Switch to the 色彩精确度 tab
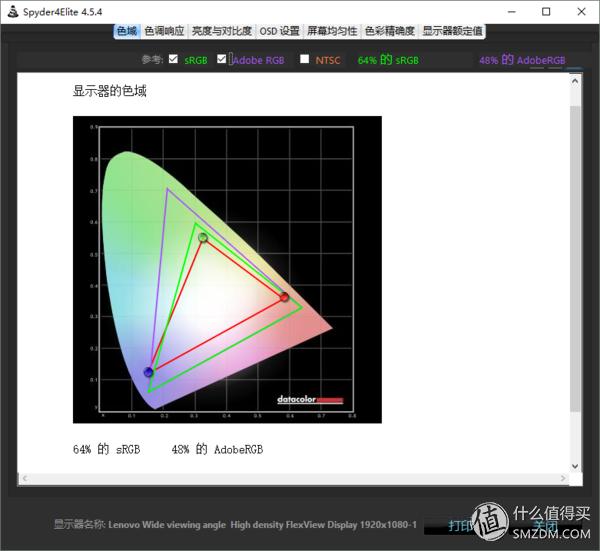 (390, 31)
